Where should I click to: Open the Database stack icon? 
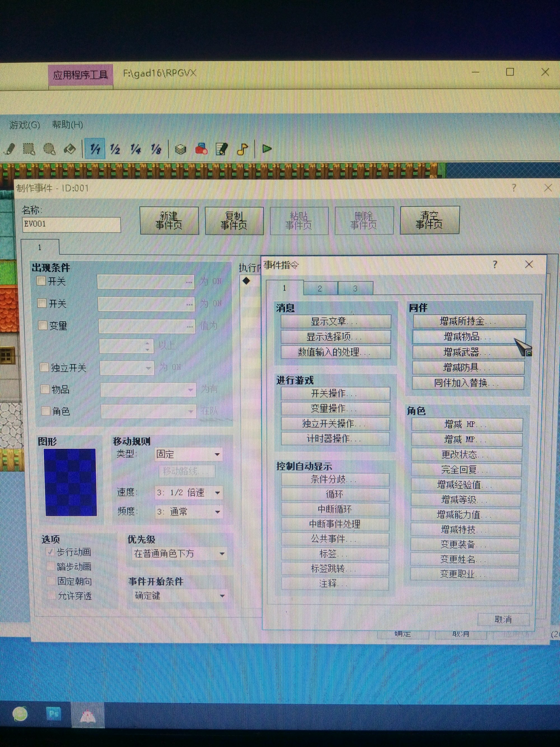point(181,149)
